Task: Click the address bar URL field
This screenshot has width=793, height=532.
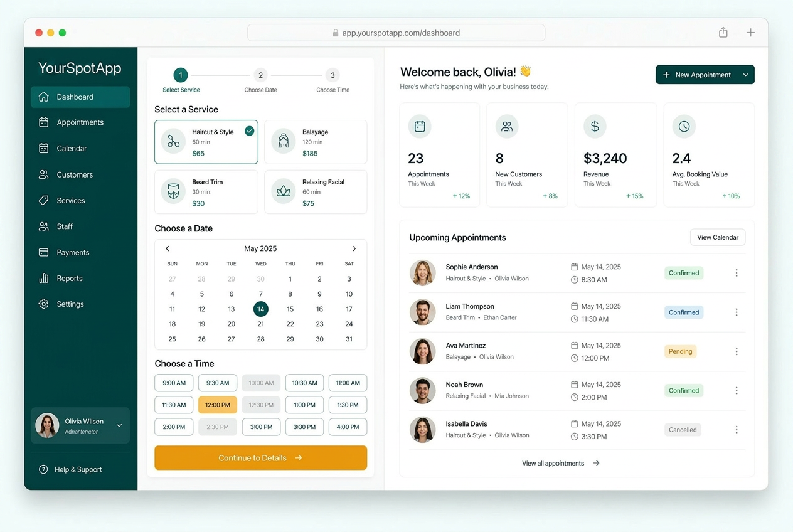Action: pyautogui.click(x=396, y=33)
